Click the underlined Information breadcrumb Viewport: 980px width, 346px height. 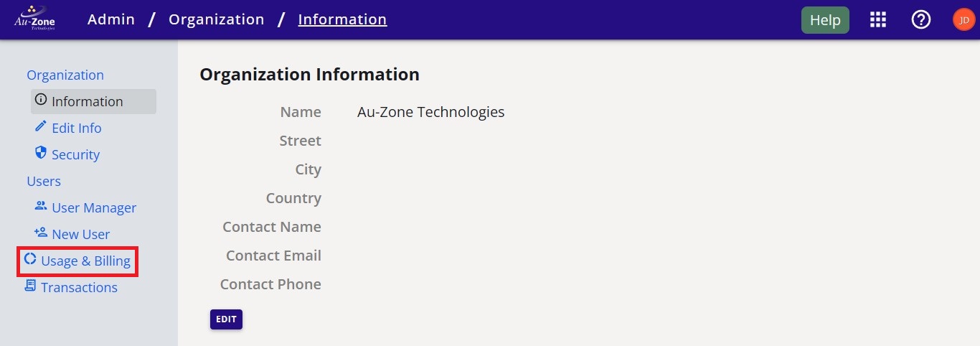pyautogui.click(x=342, y=19)
